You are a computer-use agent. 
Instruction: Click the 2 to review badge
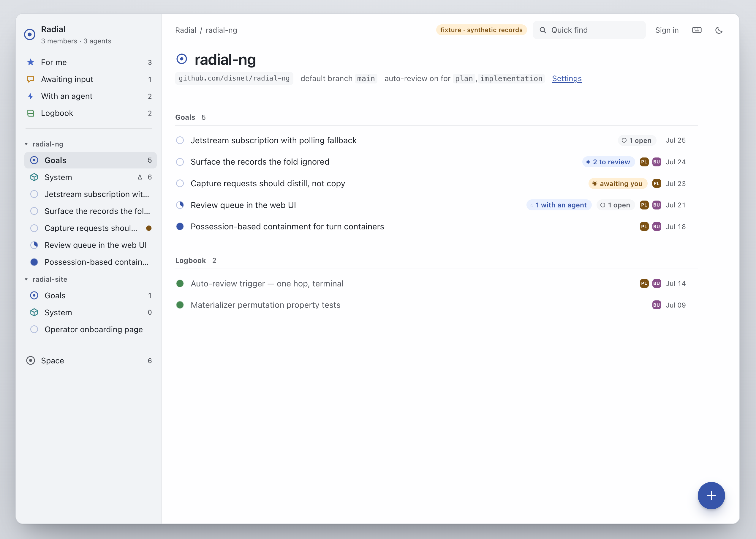tap(608, 162)
